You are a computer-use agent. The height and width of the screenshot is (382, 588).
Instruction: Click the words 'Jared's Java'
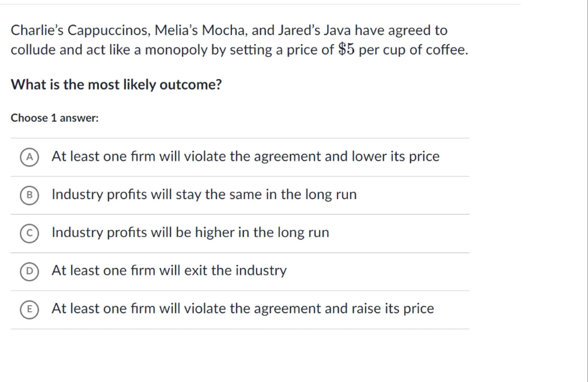click(x=314, y=30)
